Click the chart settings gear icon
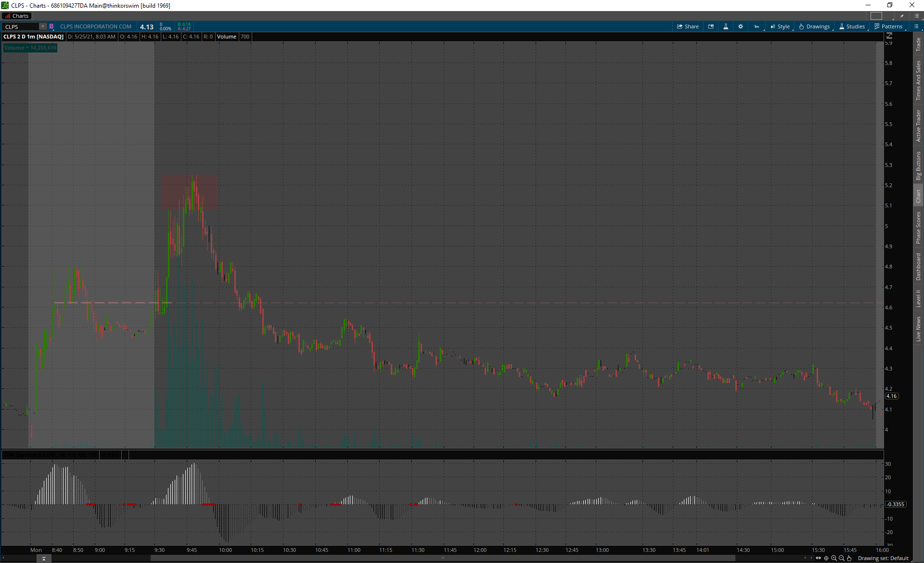Image resolution: width=924 pixels, height=563 pixels. click(x=741, y=26)
